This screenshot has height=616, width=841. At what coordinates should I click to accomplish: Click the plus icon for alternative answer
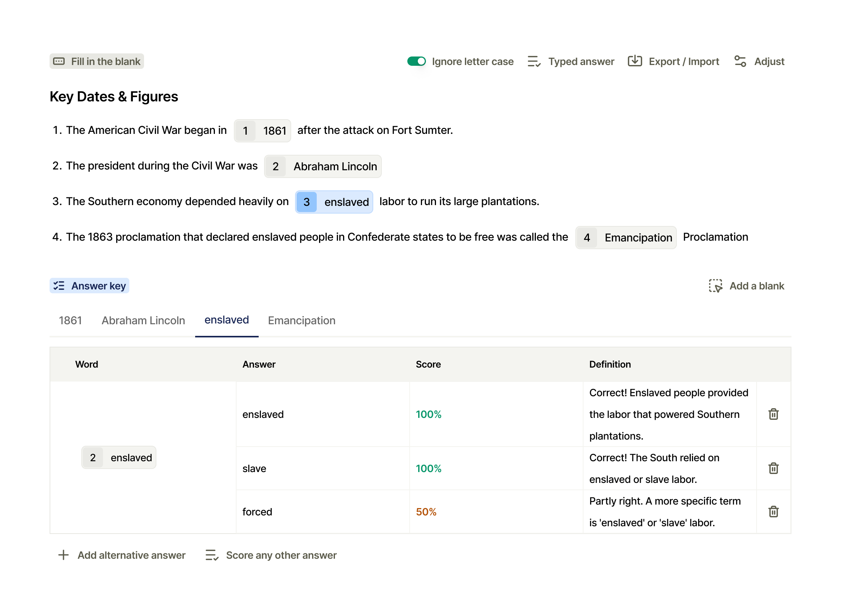coord(64,555)
